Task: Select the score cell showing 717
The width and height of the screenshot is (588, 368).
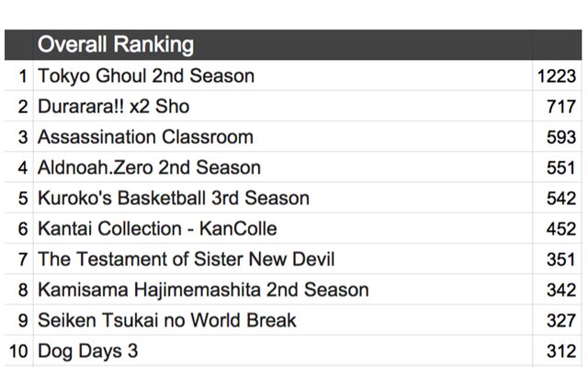Action: click(557, 106)
